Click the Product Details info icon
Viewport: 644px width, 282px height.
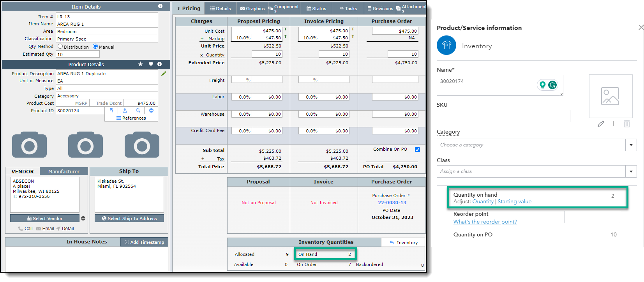coord(159,64)
